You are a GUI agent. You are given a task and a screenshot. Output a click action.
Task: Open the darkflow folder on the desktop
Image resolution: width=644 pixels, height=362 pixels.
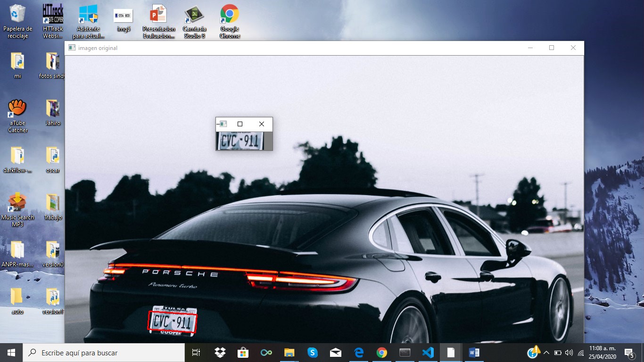[x=17, y=160]
